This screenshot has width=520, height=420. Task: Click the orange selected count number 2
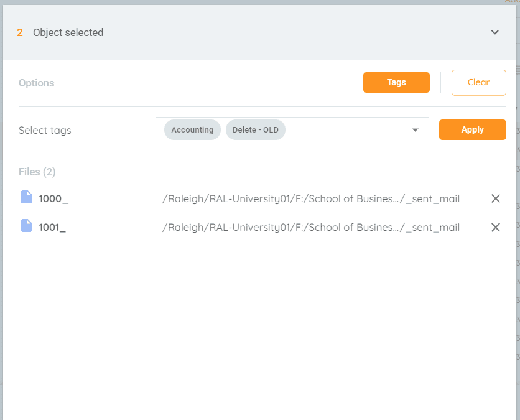point(20,32)
